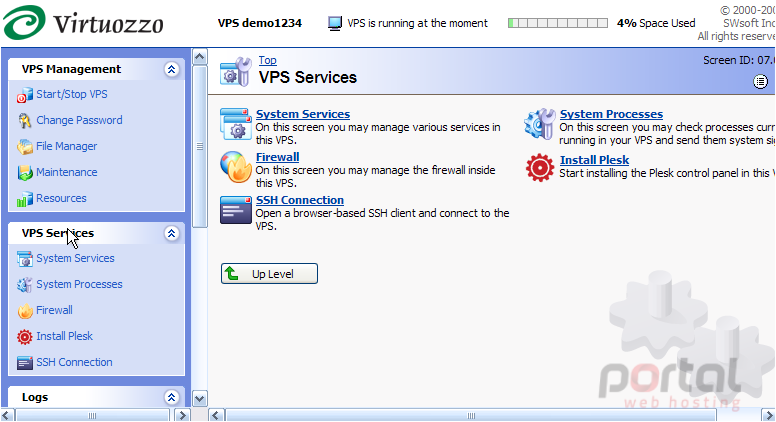Click the Resources bar chart icon
The image size is (776, 422).
point(24,199)
